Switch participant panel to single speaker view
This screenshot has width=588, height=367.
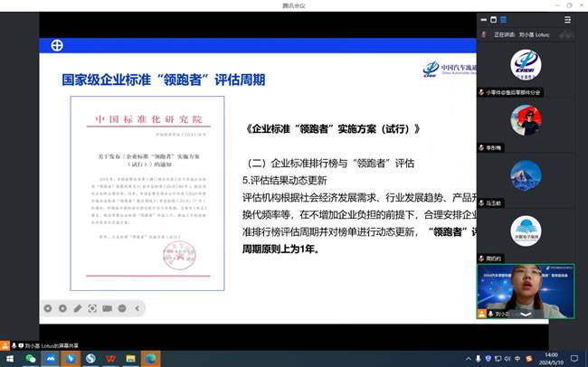point(495,20)
